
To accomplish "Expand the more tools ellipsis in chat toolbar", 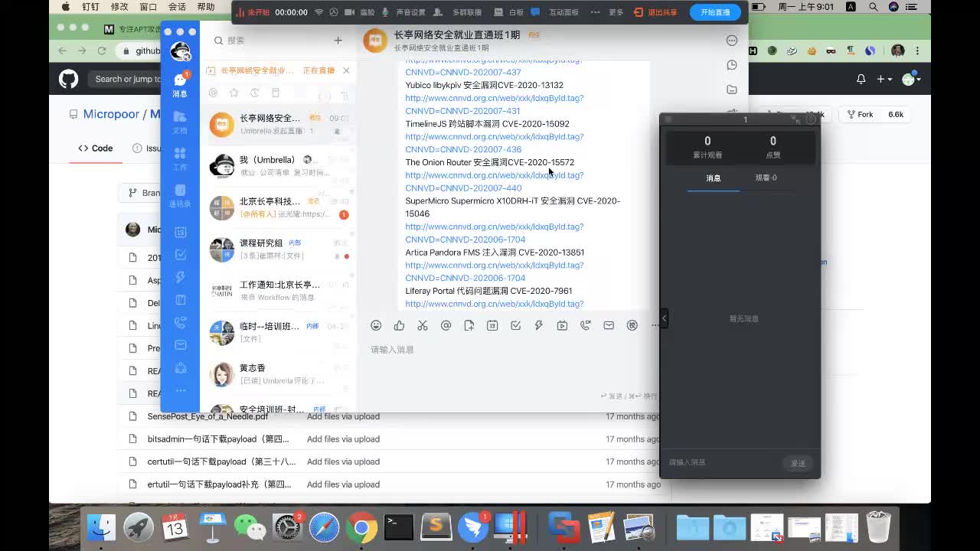I will coord(655,325).
